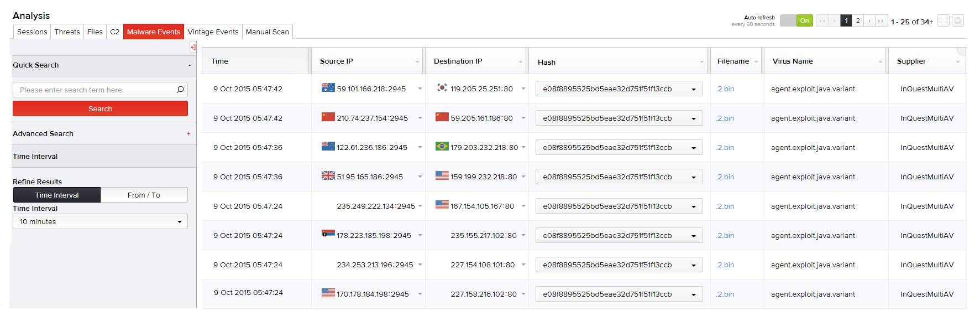
Task: Click the destination IP 227.158.216.102:80
Action: point(484,294)
